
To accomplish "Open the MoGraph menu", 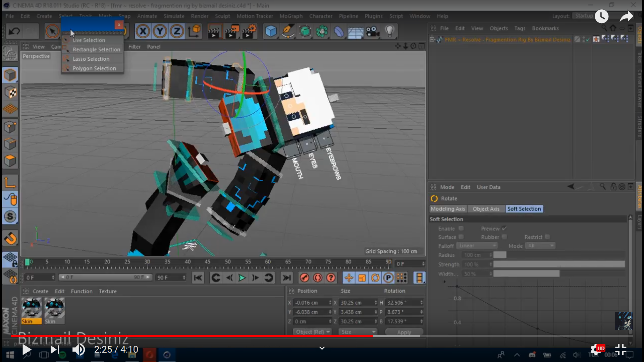I will (291, 16).
